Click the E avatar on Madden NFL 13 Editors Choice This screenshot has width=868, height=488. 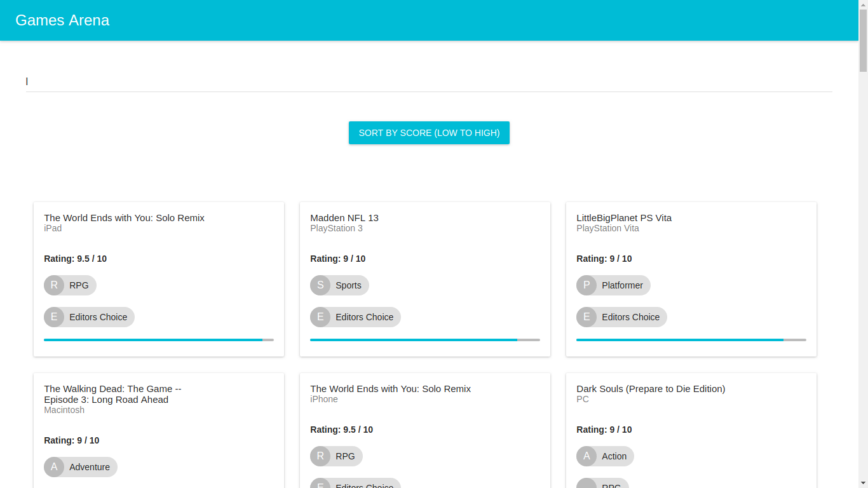(320, 317)
